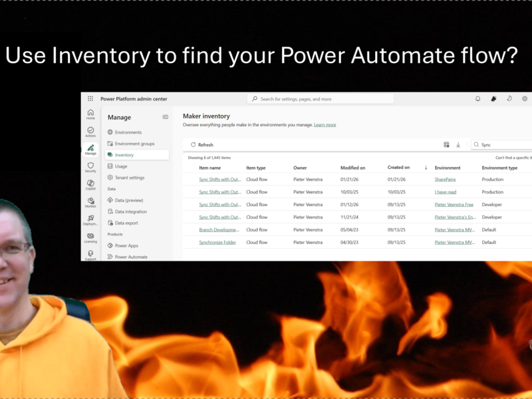Viewport: 532px width, 399px height.
Task: Click the download export icon
Action: (x=458, y=144)
